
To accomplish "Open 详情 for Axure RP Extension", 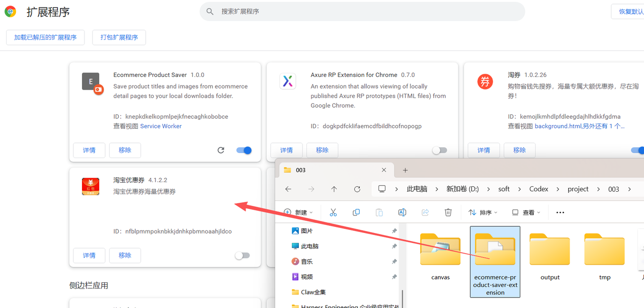I will point(286,150).
